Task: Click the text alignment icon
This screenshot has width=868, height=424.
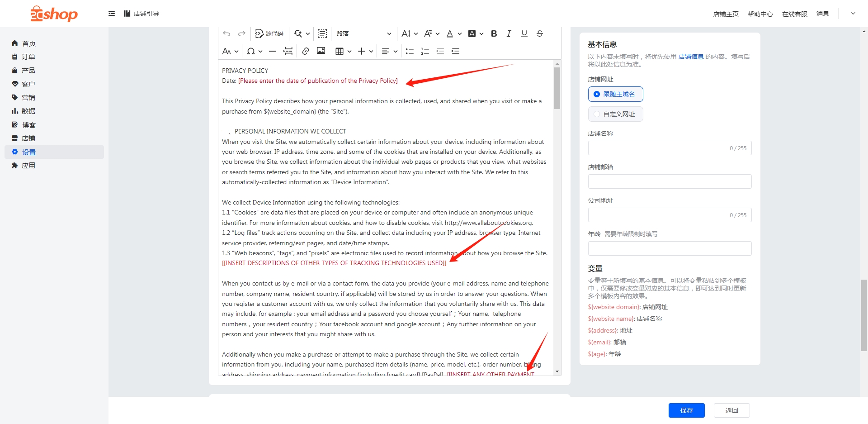Action: (x=386, y=51)
